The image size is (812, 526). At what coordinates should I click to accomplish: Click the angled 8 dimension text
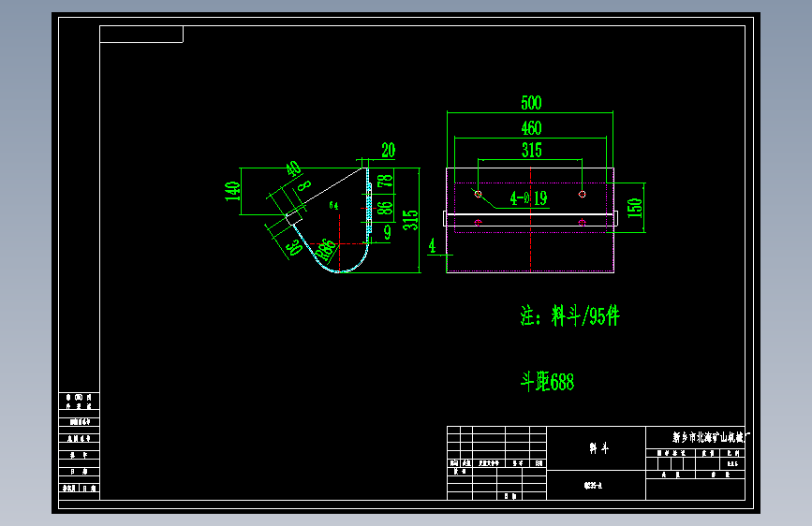pyautogui.click(x=304, y=185)
